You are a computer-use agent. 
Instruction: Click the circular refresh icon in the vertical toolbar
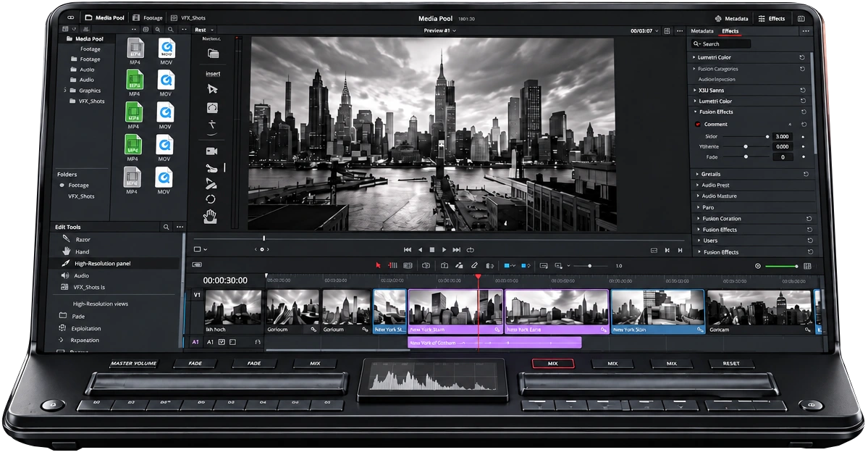[x=211, y=199]
